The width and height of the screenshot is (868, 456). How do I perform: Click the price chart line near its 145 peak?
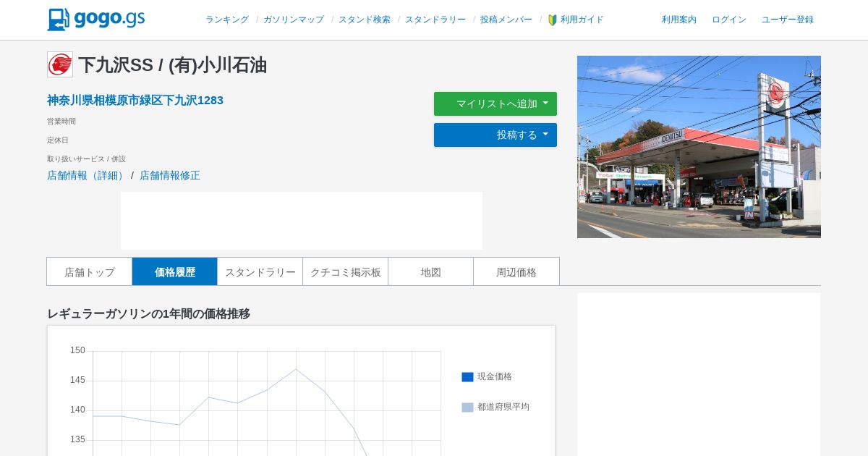pyautogui.click(x=296, y=369)
